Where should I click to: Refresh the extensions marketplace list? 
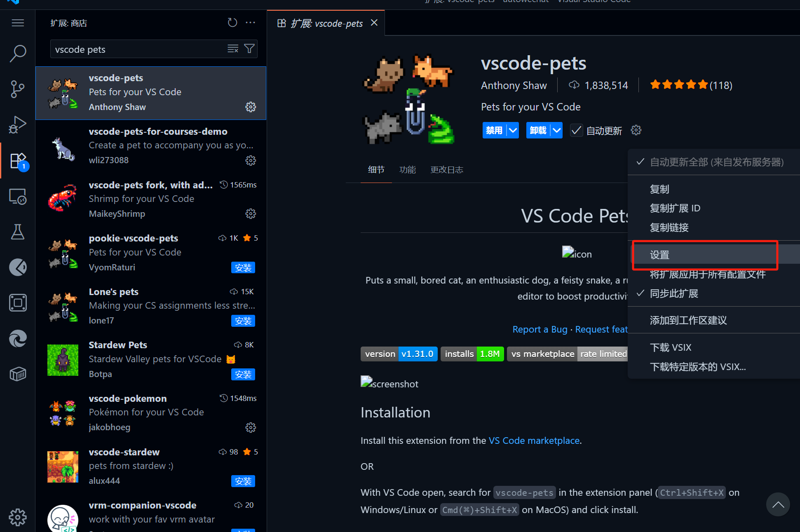coord(232,23)
